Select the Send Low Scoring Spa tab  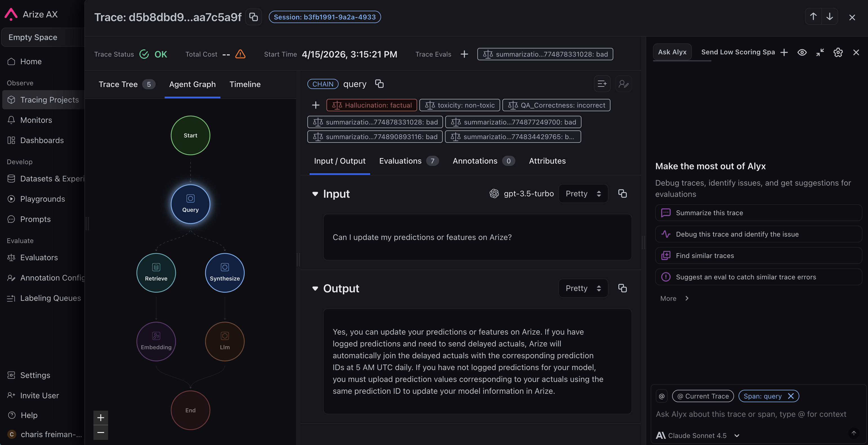coord(738,52)
